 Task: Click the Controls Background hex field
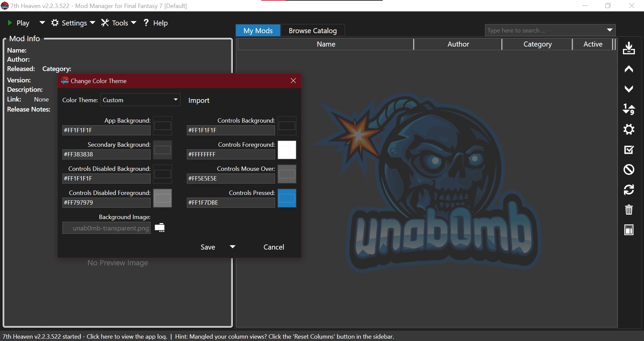point(231,130)
